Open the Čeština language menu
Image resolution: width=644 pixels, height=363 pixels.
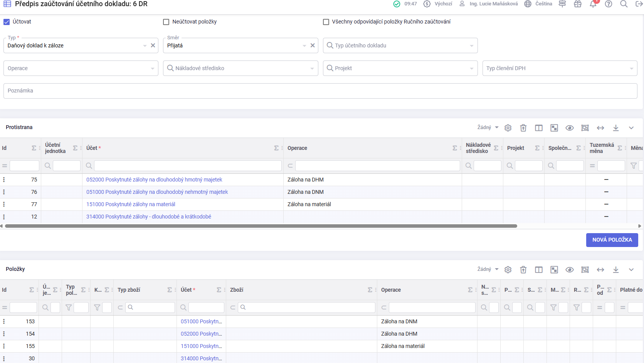click(538, 4)
